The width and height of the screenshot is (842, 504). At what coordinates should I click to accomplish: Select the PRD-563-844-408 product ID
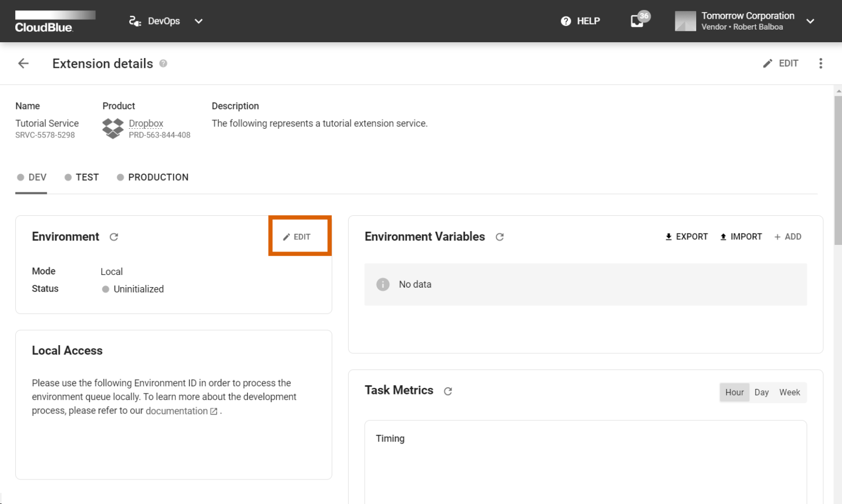pos(160,135)
